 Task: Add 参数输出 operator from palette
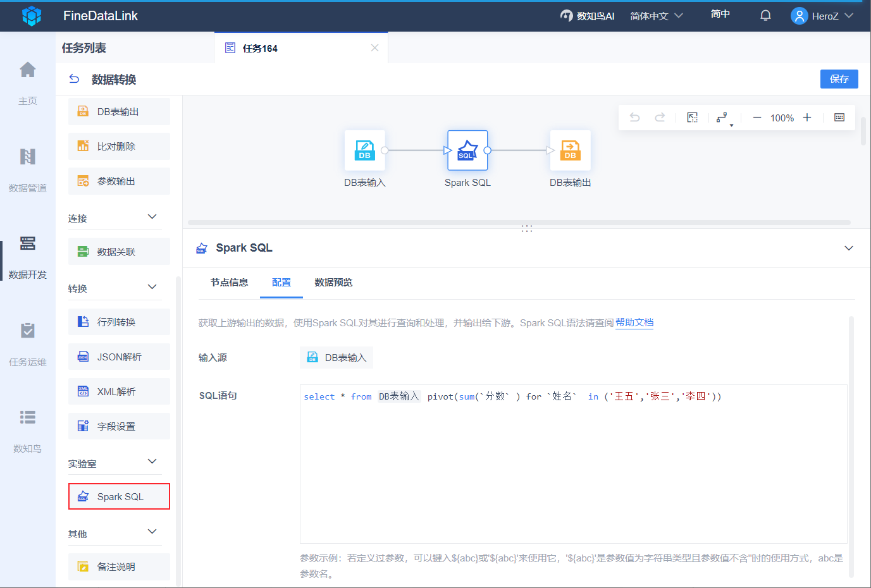click(x=119, y=181)
